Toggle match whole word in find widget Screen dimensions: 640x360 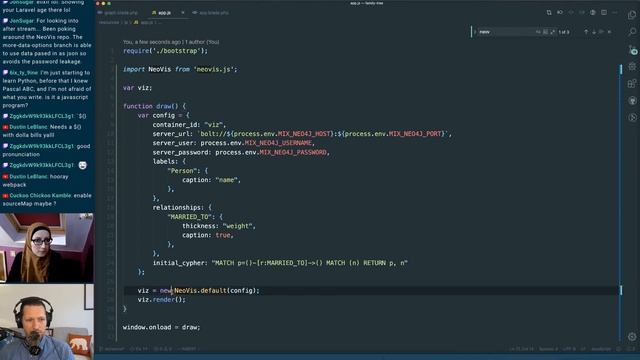[546, 32]
